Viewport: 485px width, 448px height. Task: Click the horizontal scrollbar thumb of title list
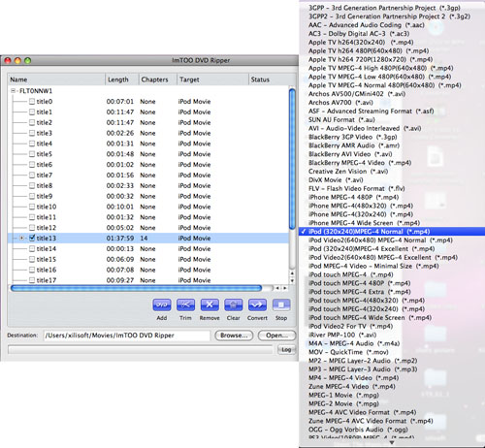tap(136, 288)
